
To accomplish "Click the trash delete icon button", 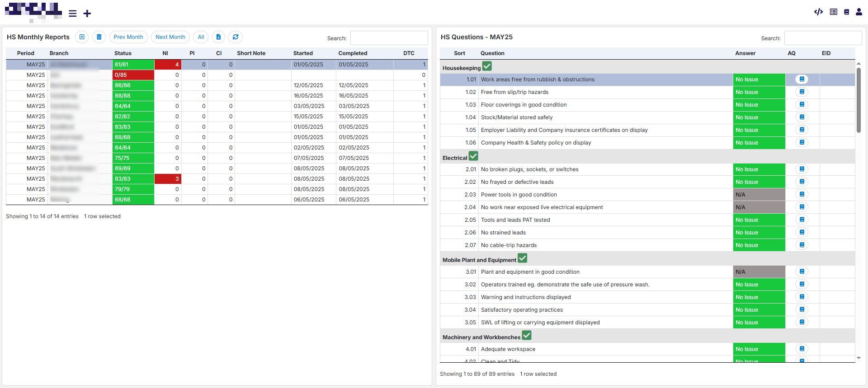I will click(x=99, y=37).
